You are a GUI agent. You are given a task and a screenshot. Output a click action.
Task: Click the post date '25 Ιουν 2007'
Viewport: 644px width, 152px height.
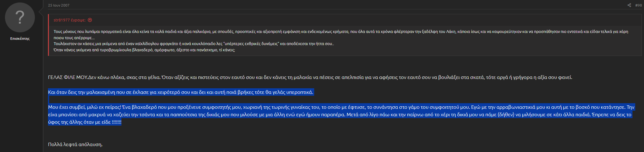click(59, 5)
